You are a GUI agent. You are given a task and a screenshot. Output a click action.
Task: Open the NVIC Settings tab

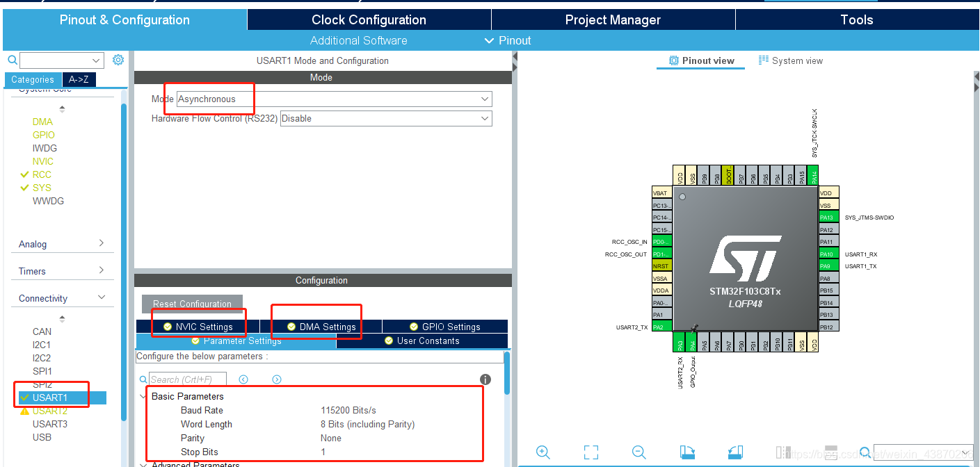pyautogui.click(x=198, y=327)
